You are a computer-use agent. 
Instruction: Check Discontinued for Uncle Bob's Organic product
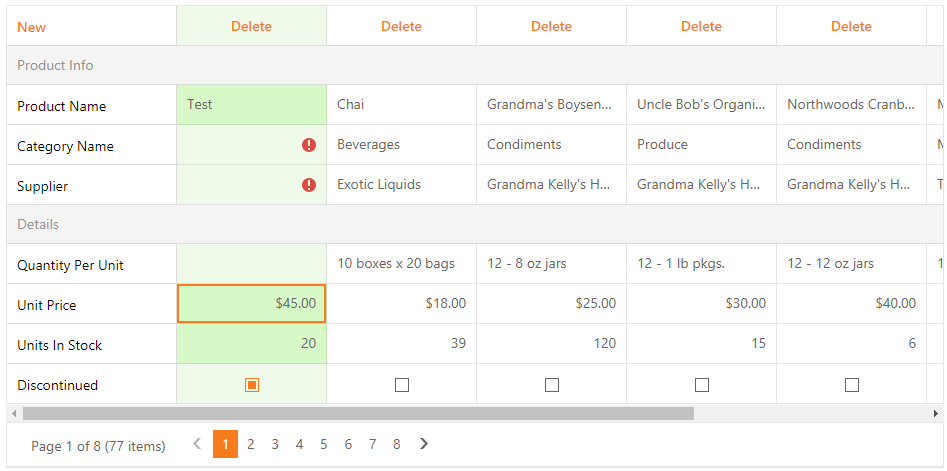[x=702, y=385]
